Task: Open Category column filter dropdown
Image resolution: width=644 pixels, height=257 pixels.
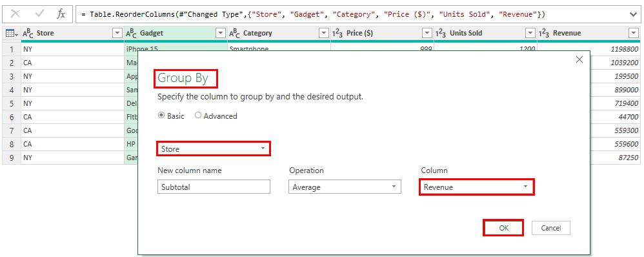Action: click(x=324, y=34)
